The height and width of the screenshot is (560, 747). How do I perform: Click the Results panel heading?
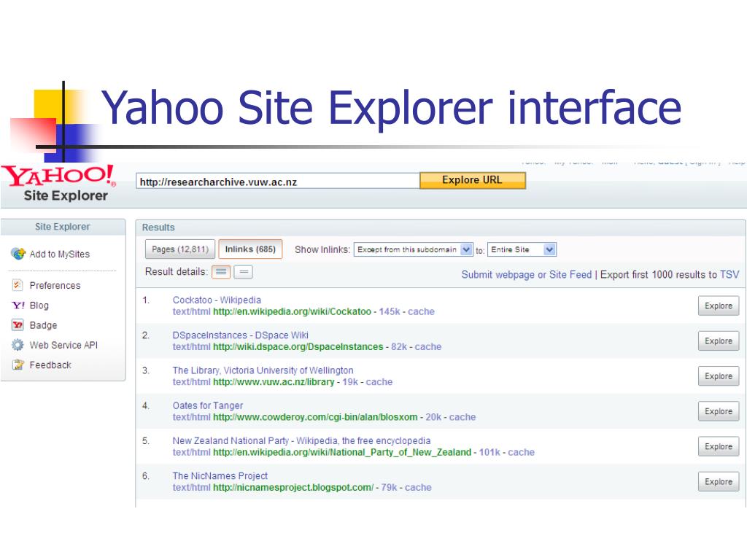pyautogui.click(x=158, y=227)
